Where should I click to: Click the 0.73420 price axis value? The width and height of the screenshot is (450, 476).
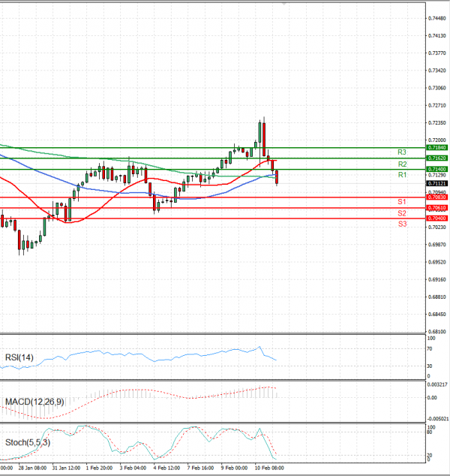point(437,71)
